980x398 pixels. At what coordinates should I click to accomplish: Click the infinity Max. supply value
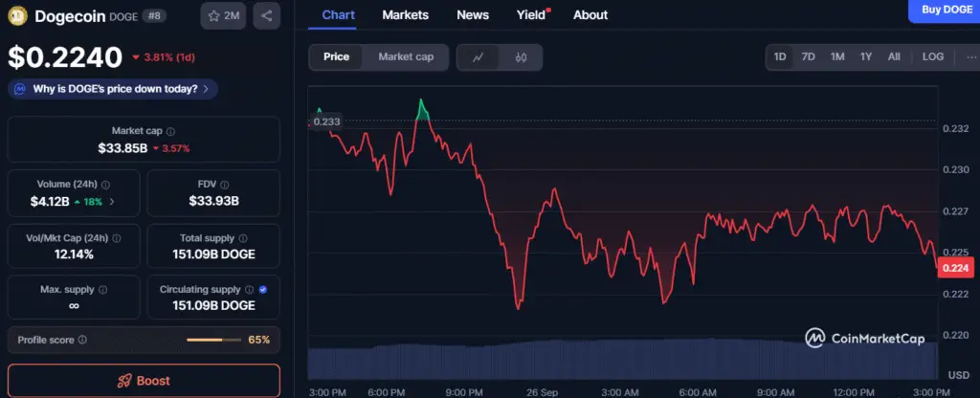coord(74,305)
